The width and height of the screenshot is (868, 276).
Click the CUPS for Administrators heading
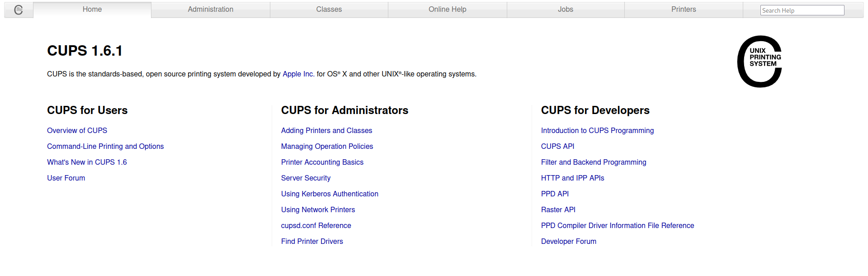pyautogui.click(x=344, y=110)
